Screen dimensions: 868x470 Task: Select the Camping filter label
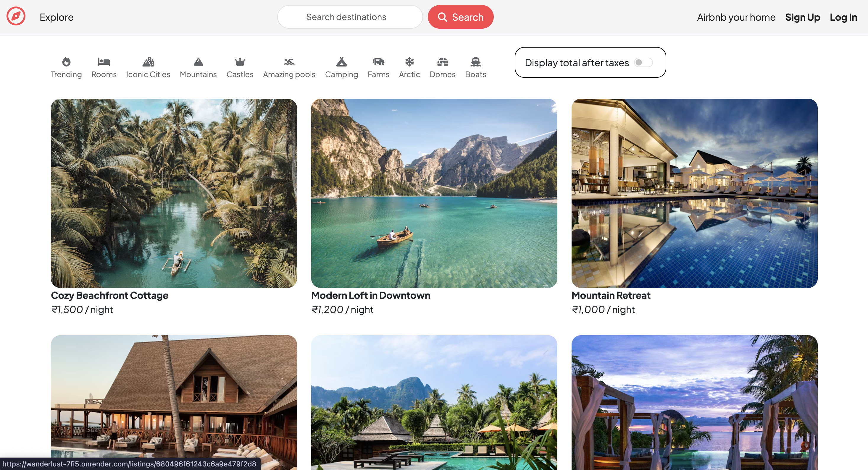coord(341,74)
